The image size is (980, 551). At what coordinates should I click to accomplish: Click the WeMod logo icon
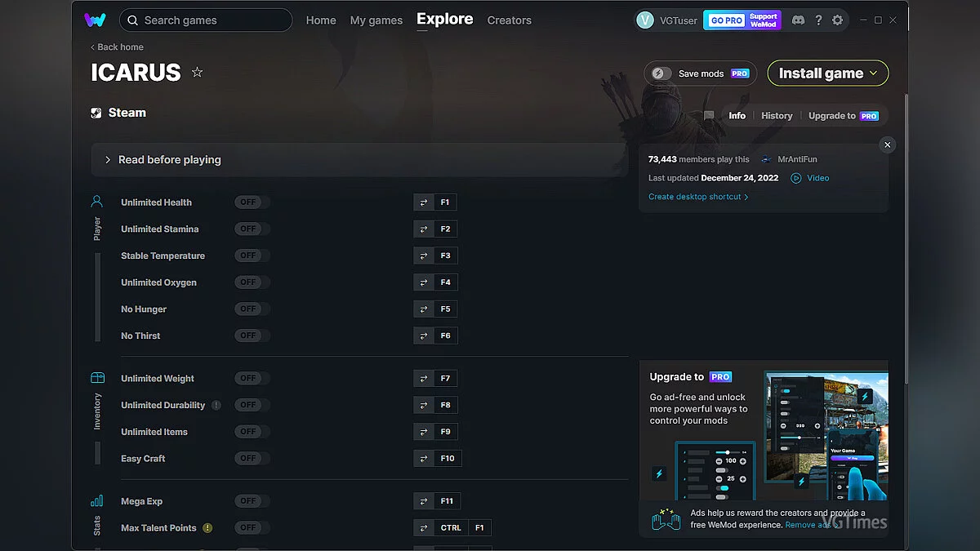pyautogui.click(x=95, y=20)
